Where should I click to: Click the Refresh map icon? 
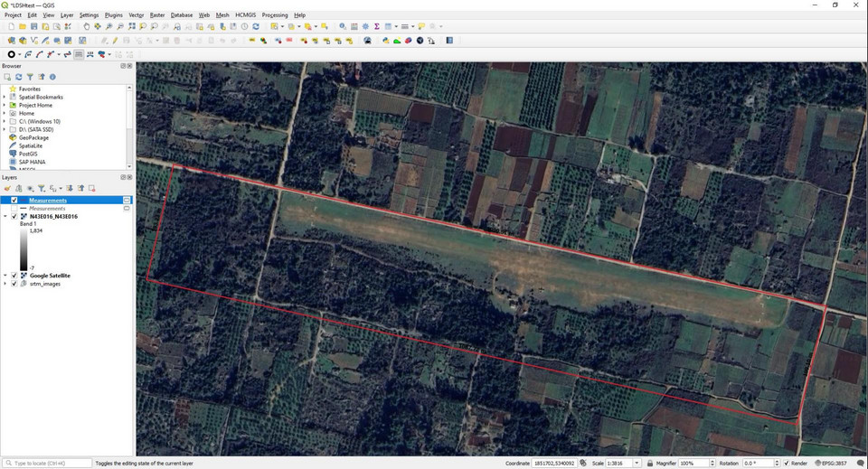pos(256,26)
